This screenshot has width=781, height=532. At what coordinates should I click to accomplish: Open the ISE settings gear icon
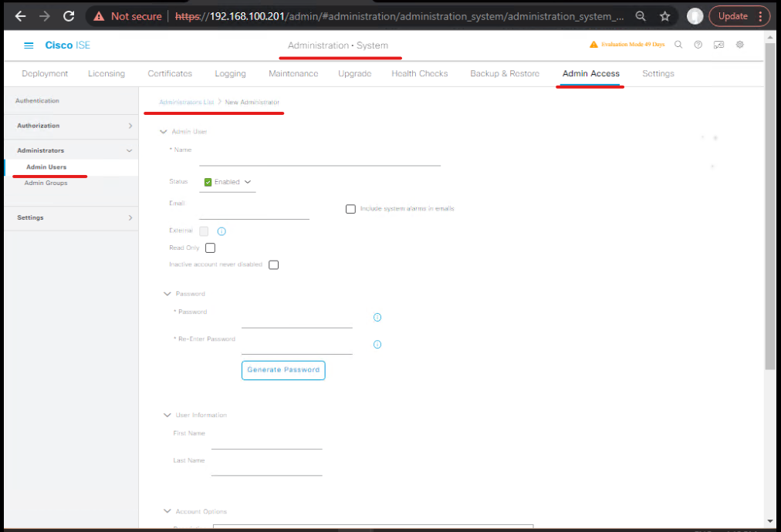[x=739, y=45]
